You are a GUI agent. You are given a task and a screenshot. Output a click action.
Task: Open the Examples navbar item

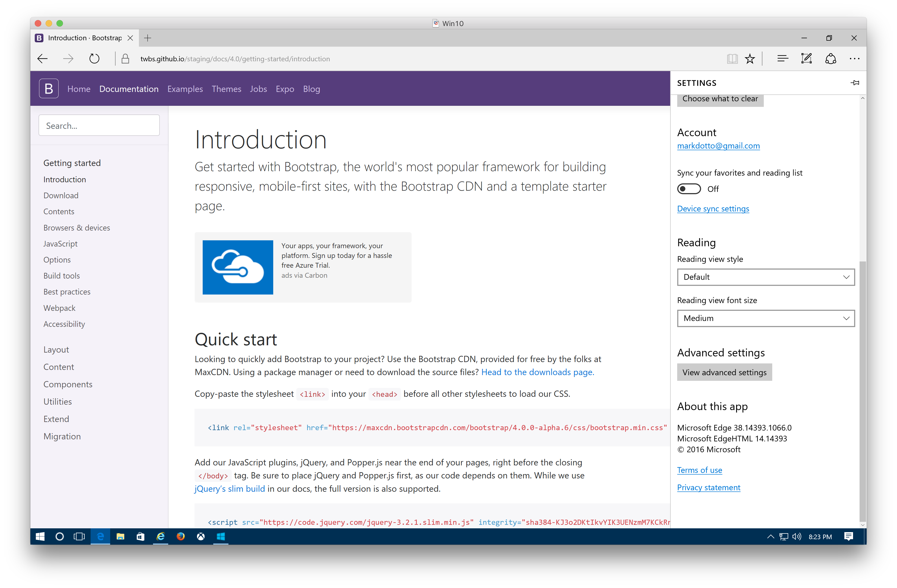pos(185,89)
